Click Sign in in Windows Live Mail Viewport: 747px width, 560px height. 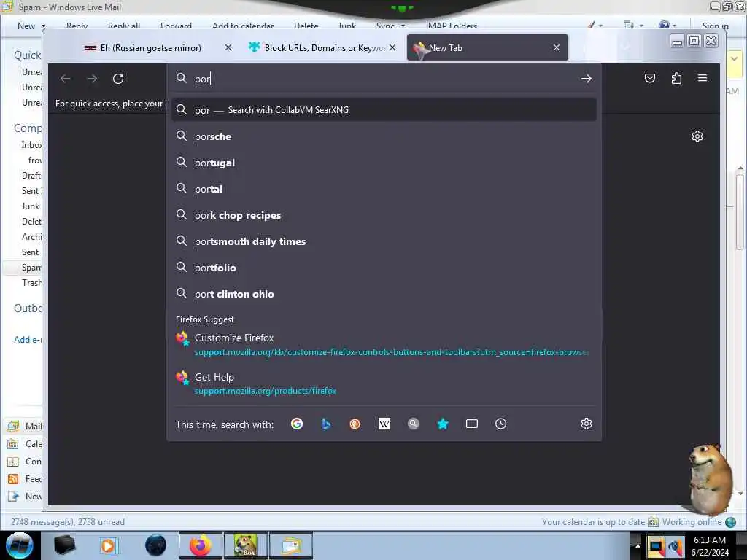pyautogui.click(x=715, y=26)
